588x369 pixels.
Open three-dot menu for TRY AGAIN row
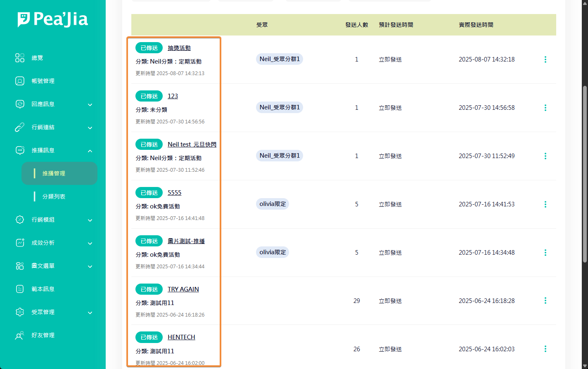pyautogui.click(x=545, y=301)
